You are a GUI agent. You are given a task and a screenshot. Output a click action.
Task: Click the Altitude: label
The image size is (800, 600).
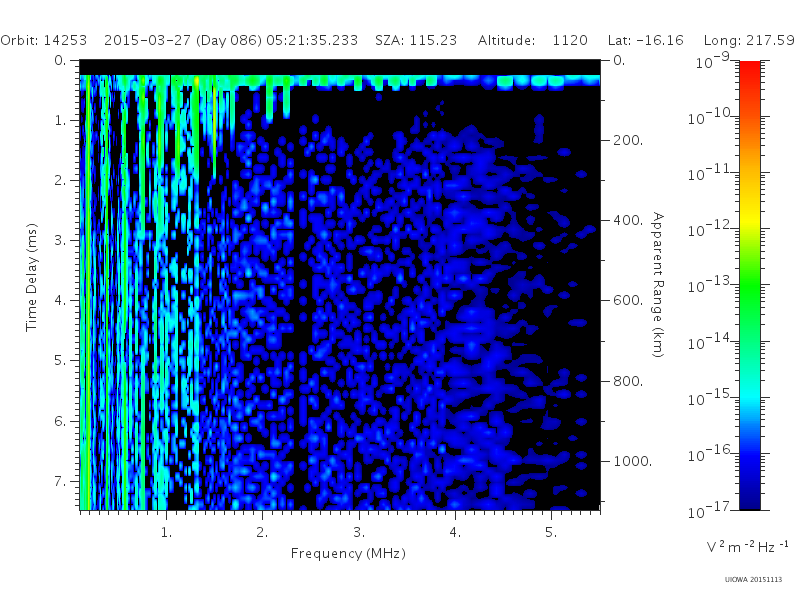click(x=507, y=40)
